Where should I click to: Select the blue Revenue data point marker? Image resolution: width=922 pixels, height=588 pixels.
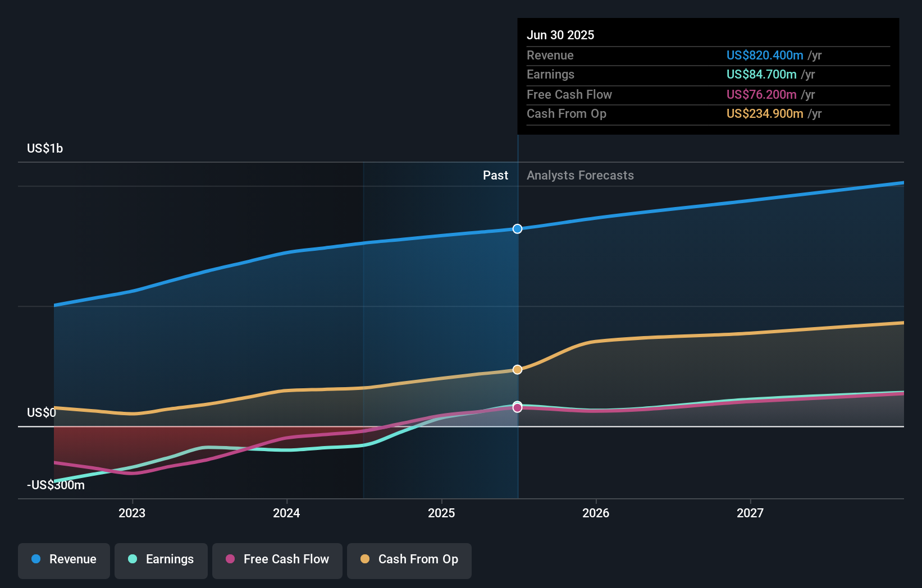pos(517,228)
